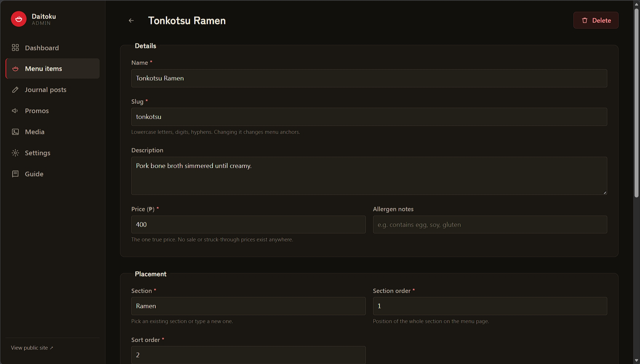Viewport: 640px width, 364px height.
Task: Open the Media library
Action: pos(53,132)
